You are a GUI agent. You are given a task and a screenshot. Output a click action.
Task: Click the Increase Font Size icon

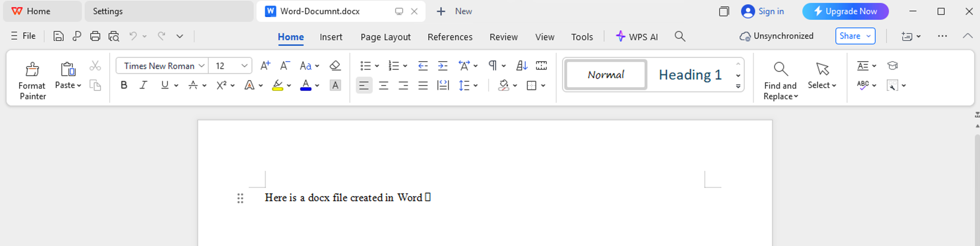click(x=265, y=66)
